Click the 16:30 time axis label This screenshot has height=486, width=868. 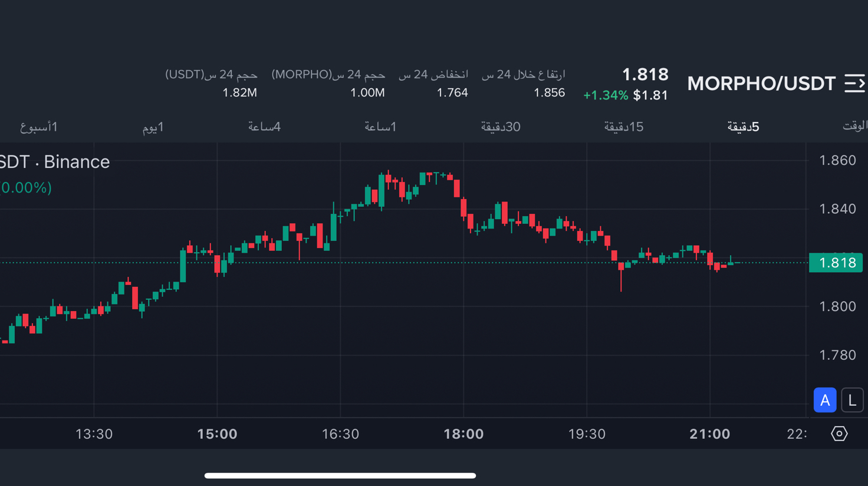tap(340, 434)
